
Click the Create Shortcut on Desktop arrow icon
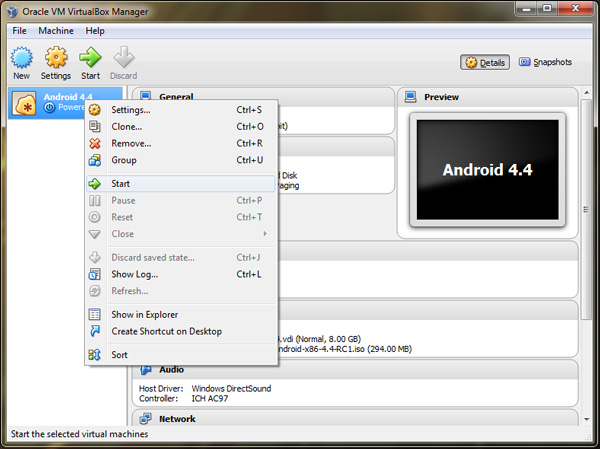95,331
